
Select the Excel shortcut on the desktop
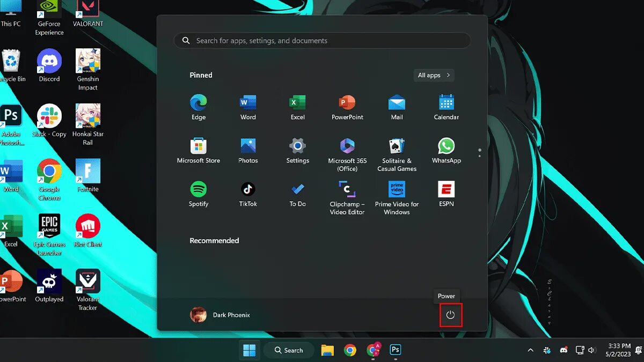pos(11,231)
